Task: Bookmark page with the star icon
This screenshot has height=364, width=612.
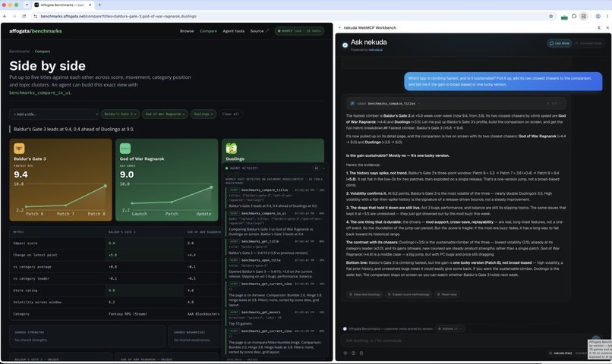Action: tap(551, 17)
